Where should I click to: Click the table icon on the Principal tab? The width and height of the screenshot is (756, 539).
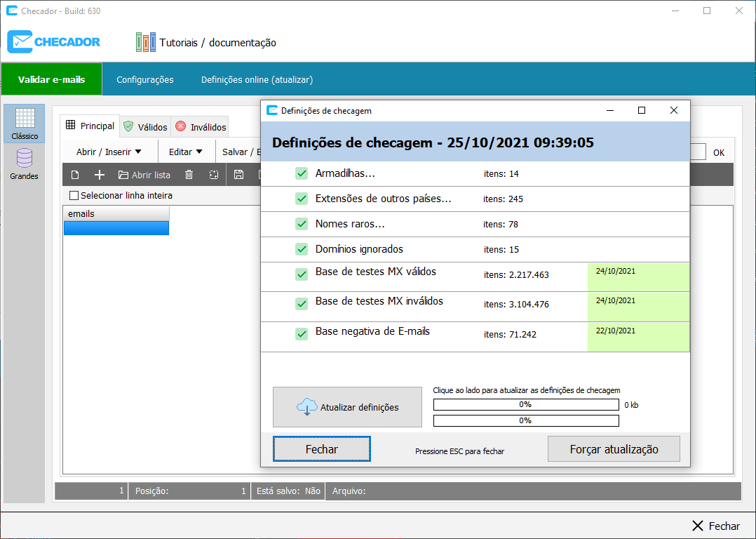pos(70,125)
